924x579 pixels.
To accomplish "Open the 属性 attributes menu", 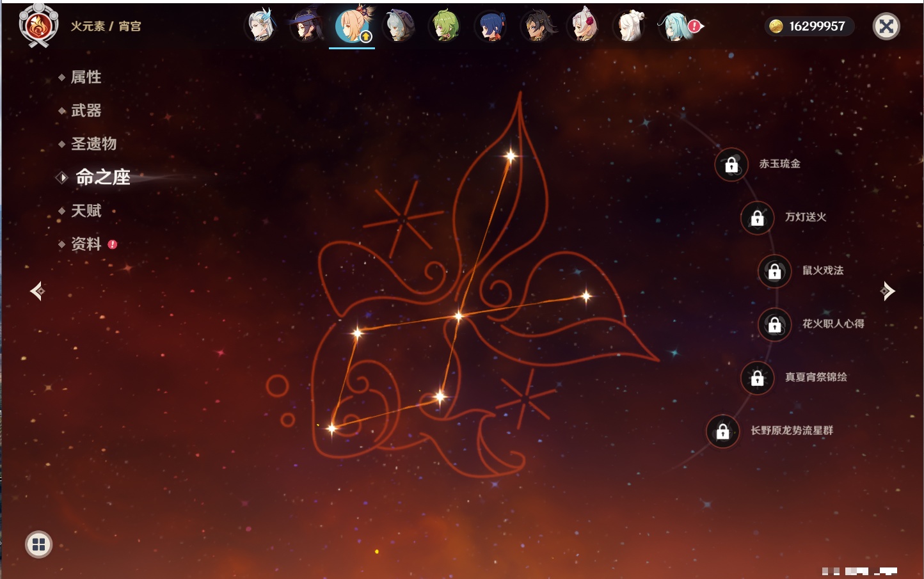I will (86, 77).
